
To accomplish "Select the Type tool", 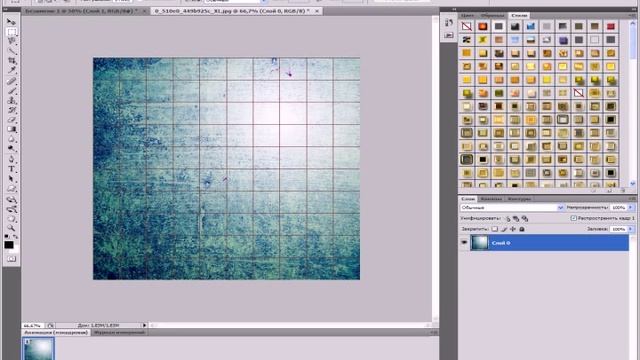I will pos(11,169).
